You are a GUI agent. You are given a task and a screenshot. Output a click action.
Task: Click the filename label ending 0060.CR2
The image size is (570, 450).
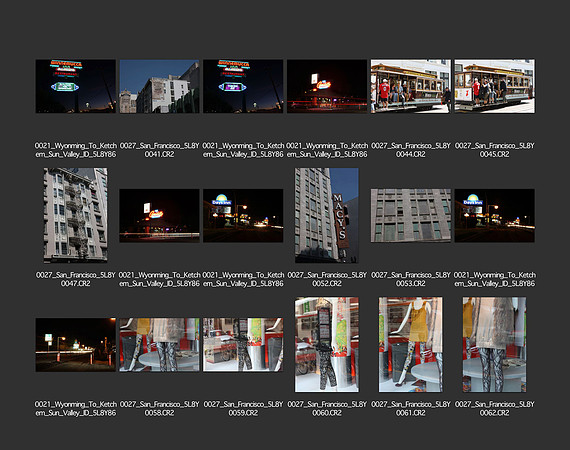pos(327,409)
